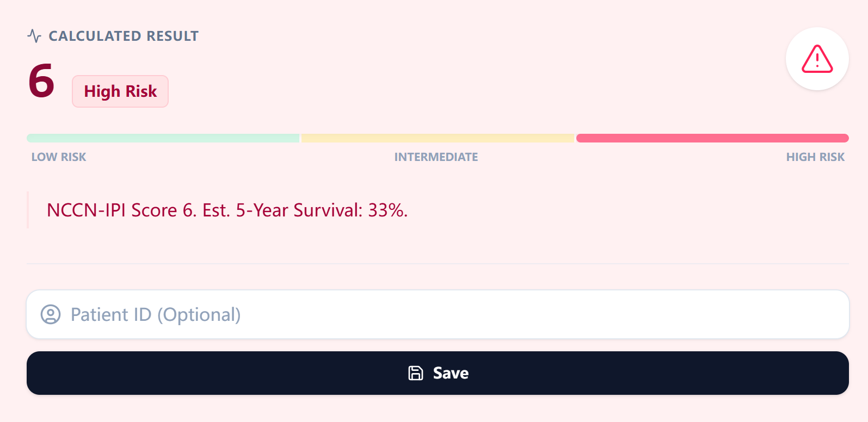Select the HIGH RISK scale label under bar
Viewport: 868px width, 422px height.
(x=815, y=157)
